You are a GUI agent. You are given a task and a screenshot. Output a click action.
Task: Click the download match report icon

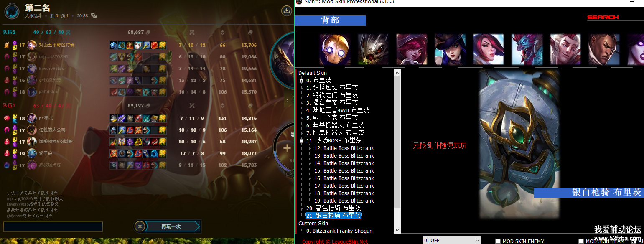(x=286, y=10)
